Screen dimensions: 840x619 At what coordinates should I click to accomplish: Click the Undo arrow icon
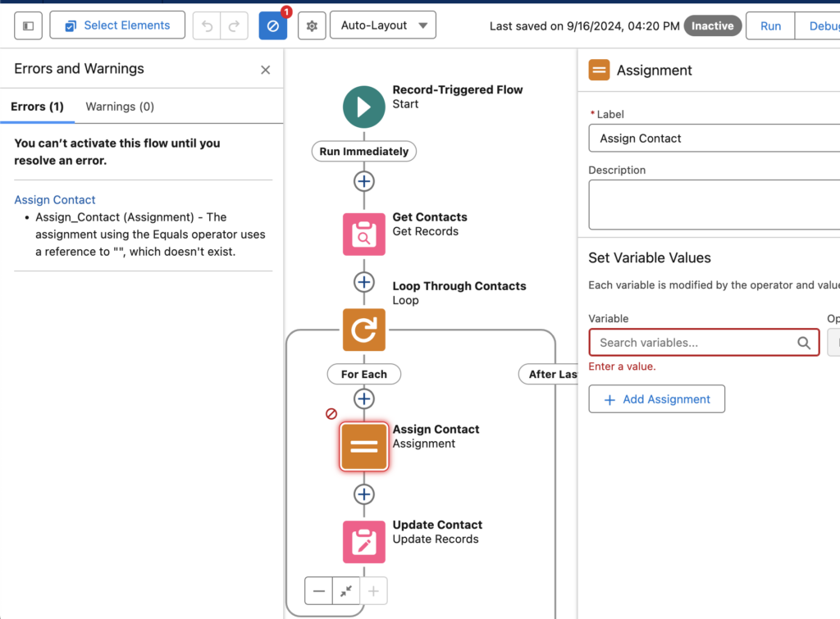click(207, 26)
